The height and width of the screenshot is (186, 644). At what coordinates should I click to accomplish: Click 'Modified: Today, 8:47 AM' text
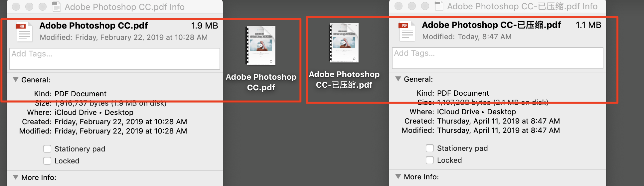(467, 37)
